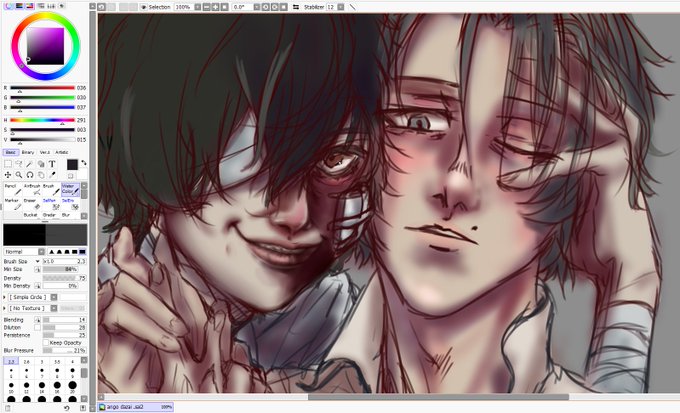Expand the No Texture settings
The image size is (680, 413).
pos(5,308)
